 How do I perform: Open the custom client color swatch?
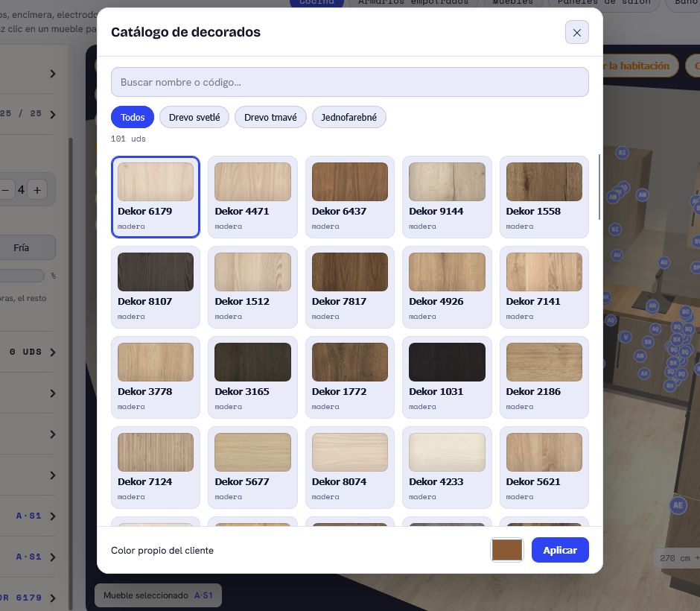pyautogui.click(x=506, y=550)
